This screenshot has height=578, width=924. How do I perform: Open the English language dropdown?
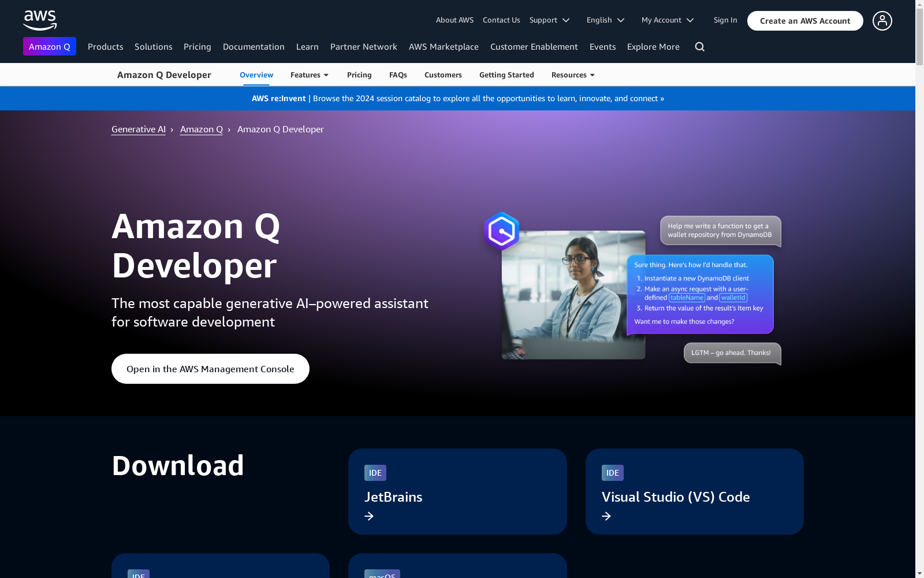(x=605, y=20)
